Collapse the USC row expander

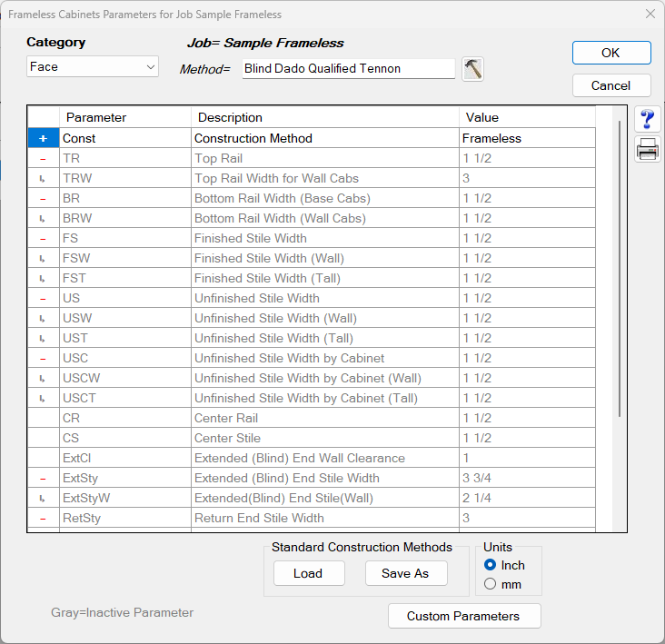(43, 359)
